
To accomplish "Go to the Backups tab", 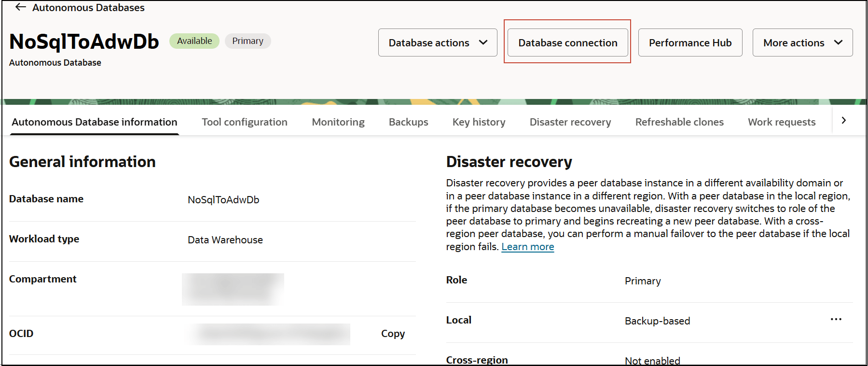I will 409,122.
